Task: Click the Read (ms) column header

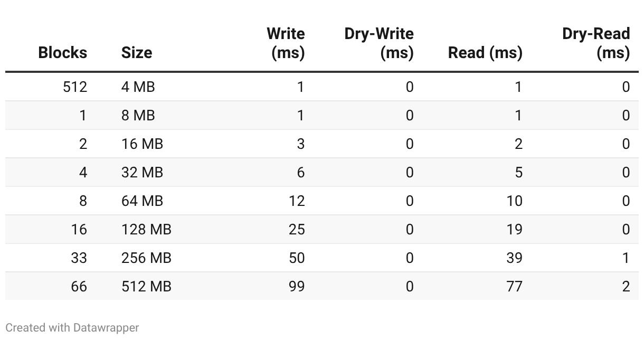Action: tap(485, 52)
